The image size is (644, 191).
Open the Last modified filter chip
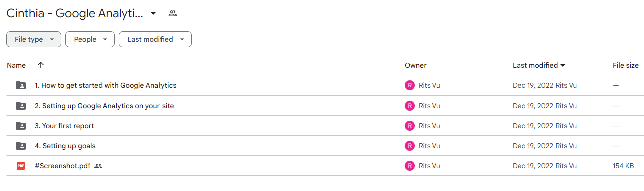pos(155,39)
